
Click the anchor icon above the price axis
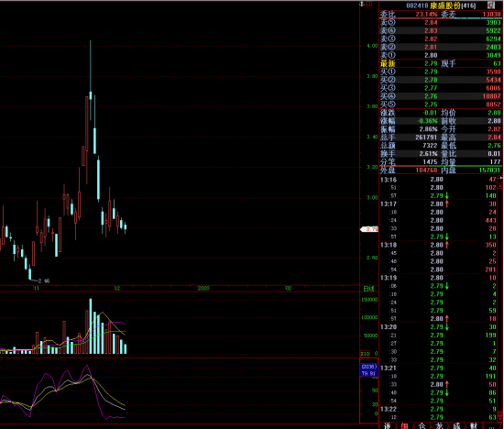tap(362, 5)
